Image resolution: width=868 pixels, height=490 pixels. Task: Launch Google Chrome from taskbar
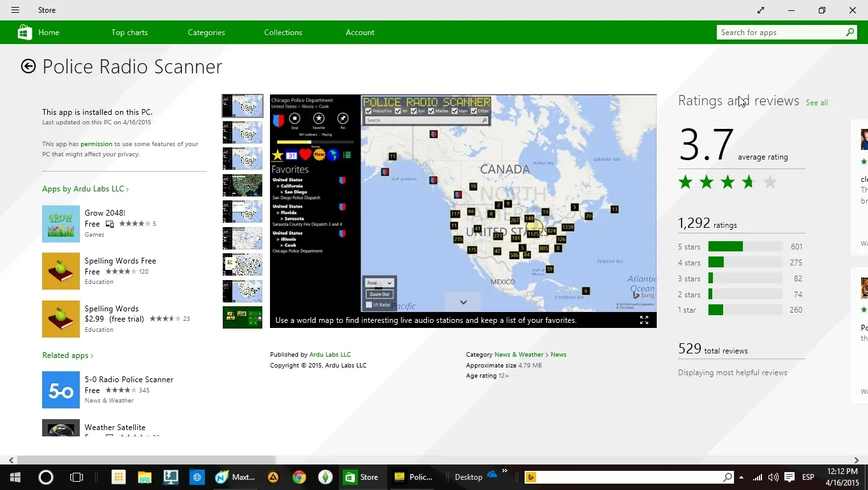(299, 477)
